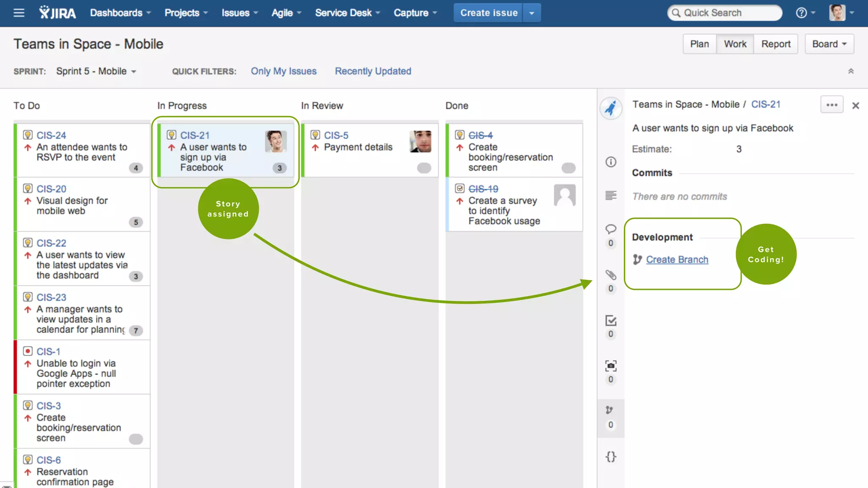
Task: Expand the Board dropdown menu
Action: 829,44
